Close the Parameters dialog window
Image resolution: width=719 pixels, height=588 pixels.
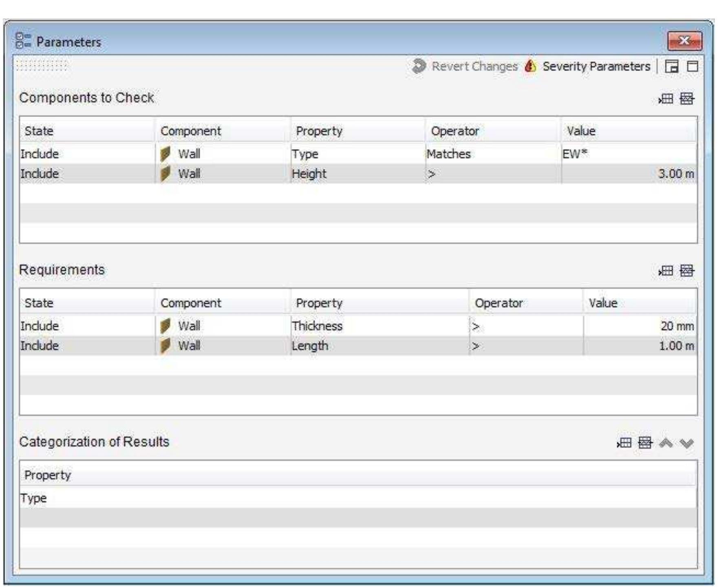click(685, 41)
